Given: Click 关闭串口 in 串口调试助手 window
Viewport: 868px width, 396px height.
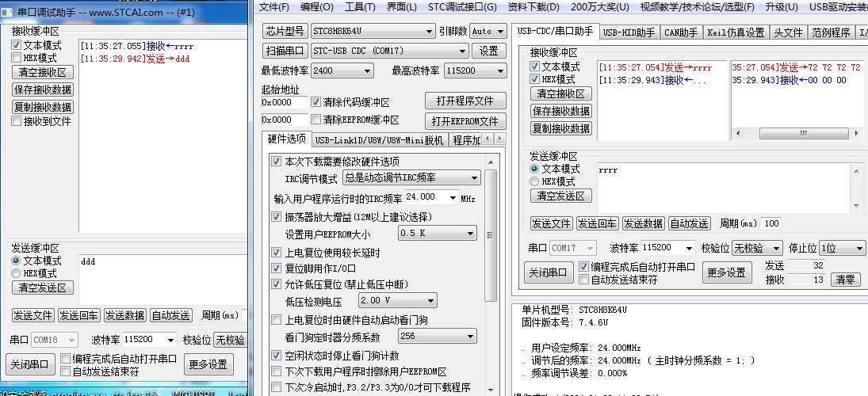Looking at the screenshot, I should [x=30, y=364].
